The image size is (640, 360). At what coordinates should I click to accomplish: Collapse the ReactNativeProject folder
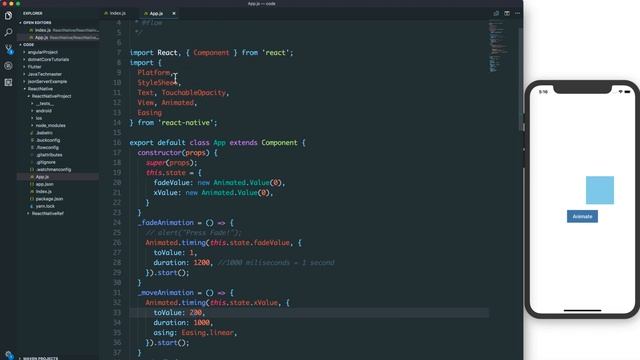[x=51, y=96]
